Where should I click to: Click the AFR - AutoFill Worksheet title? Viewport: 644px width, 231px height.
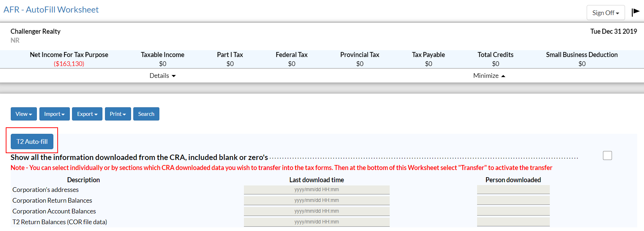click(51, 10)
